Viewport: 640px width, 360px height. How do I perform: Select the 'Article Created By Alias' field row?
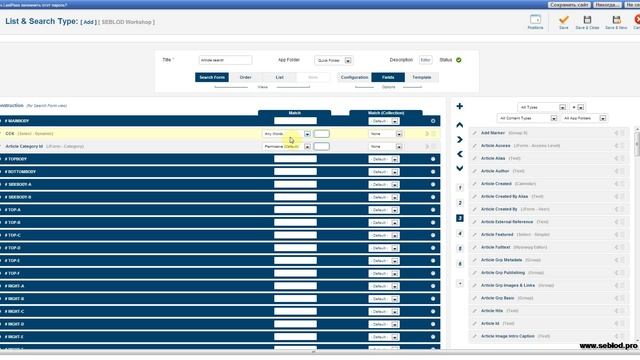click(x=549, y=197)
